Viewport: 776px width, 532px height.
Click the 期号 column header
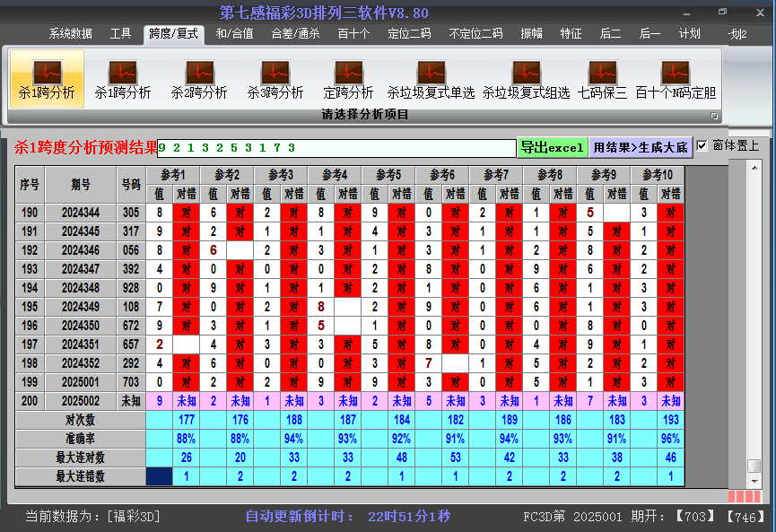81,185
